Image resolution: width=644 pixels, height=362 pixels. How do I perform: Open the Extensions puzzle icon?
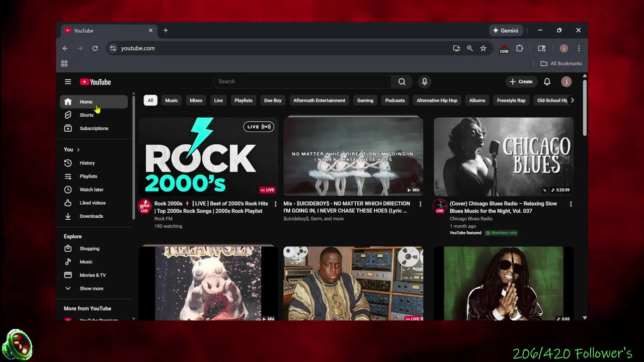coord(519,48)
